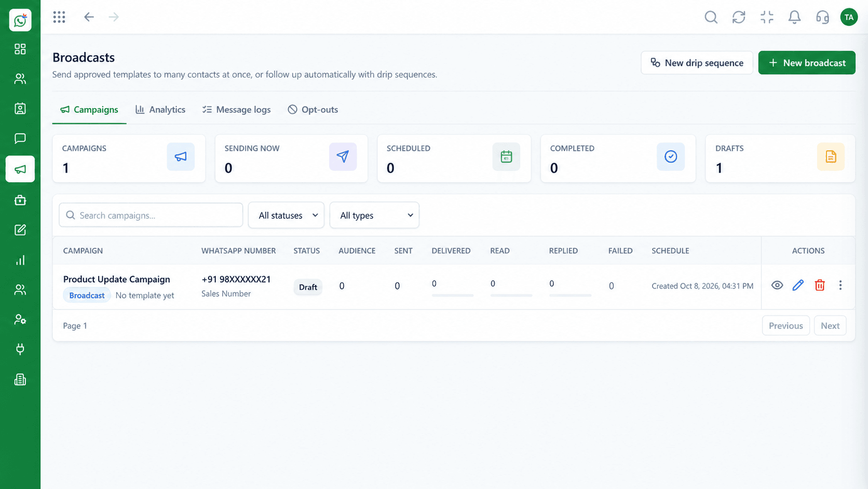Viewport: 868px width, 489px height.
Task: Select the megaphone broadcasts sidebar icon
Action: [20, 169]
